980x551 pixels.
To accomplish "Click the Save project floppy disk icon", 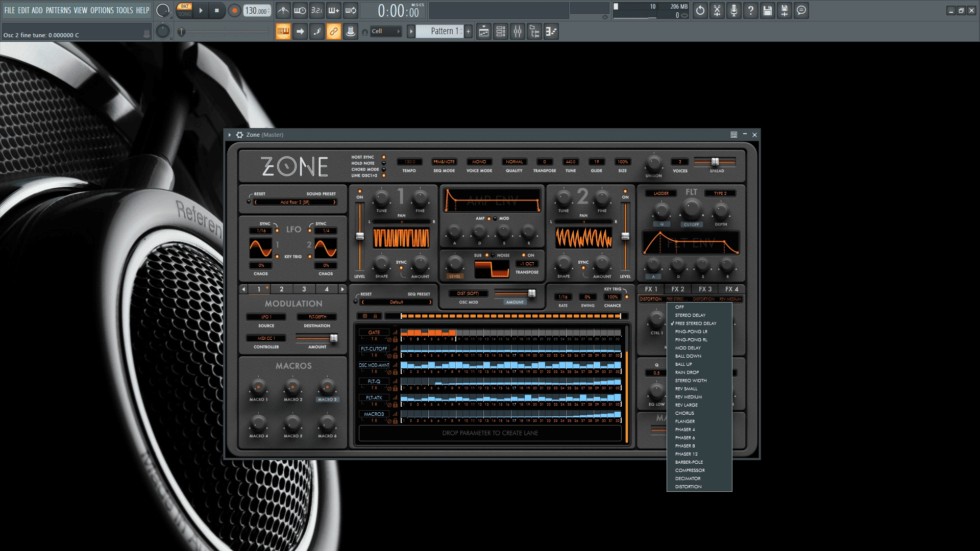I will (x=768, y=10).
